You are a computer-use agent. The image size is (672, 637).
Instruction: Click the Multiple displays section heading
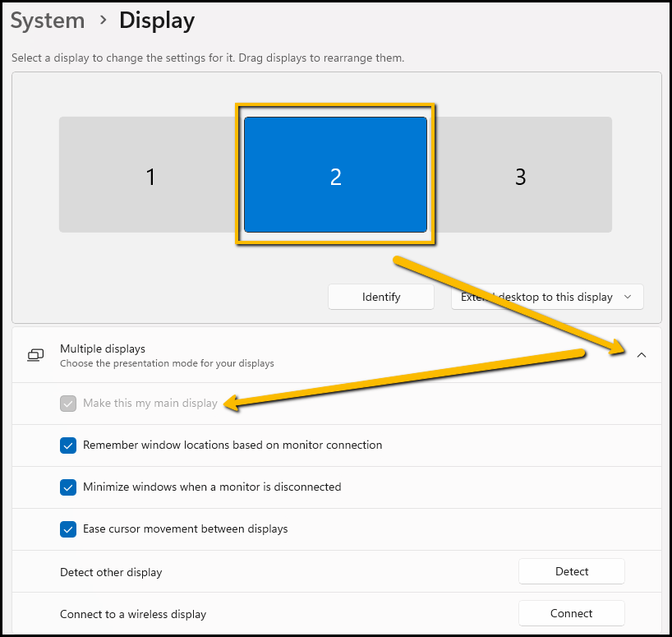point(103,349)
